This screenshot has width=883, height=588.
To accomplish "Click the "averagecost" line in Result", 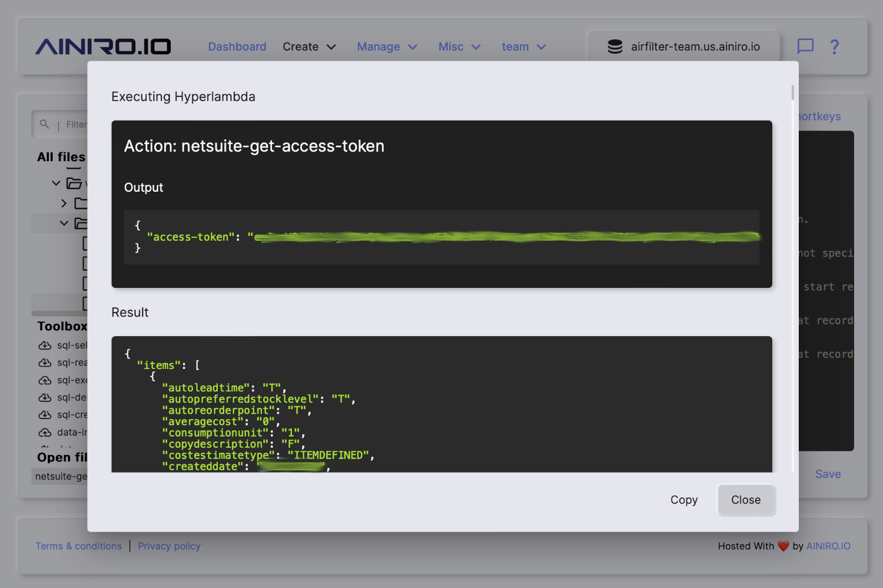I will point(221,421).
